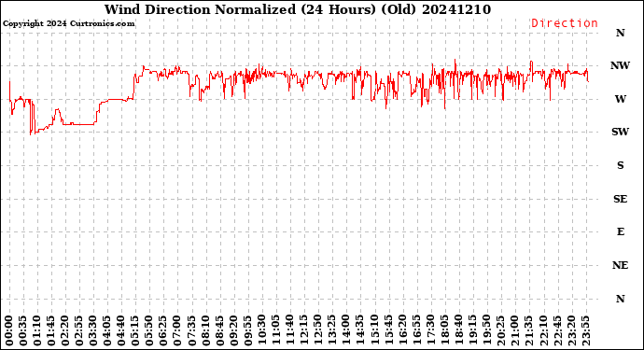
Task: Click the 'NE' axis label
Action: pos(620,265)
